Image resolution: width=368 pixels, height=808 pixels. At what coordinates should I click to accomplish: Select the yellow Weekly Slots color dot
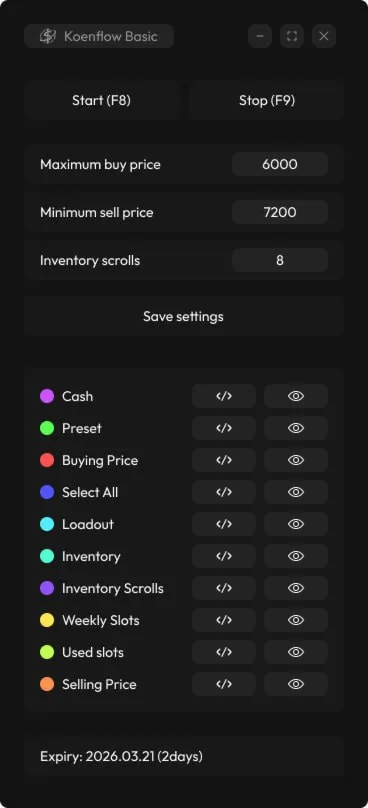pos(47,620)
